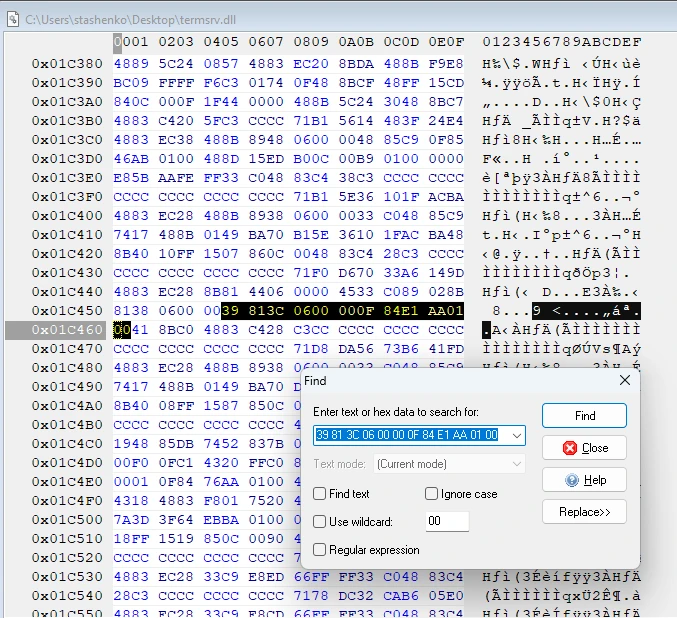Close the Find dialog with X

pos(625,381)
